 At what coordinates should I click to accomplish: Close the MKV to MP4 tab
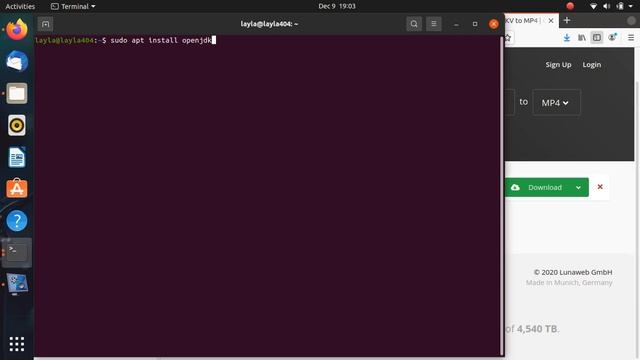click(551, 20)
